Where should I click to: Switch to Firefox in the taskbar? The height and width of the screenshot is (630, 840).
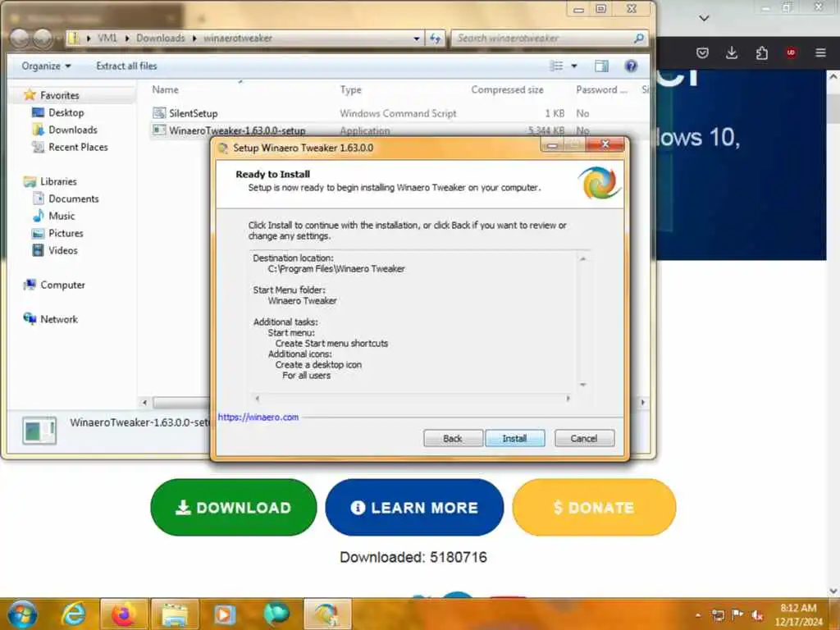tap(124, 614)
